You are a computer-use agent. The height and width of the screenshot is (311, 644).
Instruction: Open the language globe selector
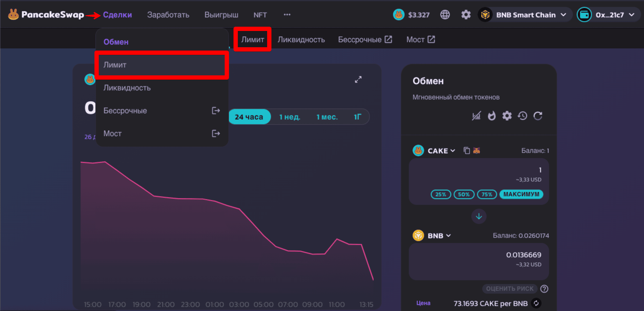(x=445, y=15)
